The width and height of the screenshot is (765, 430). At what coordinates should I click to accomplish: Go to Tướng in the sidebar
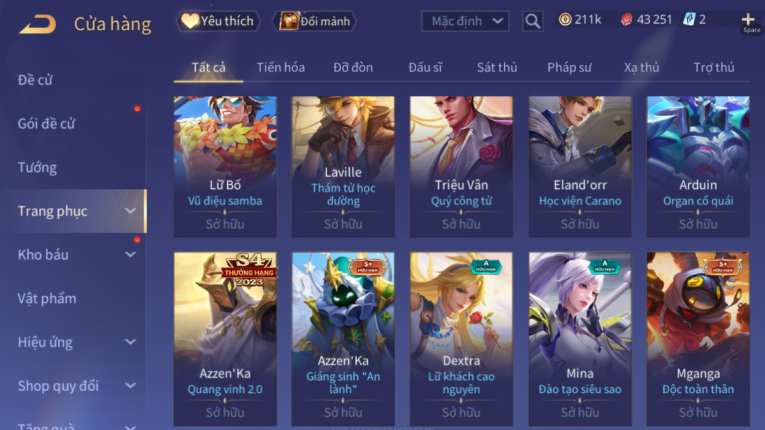[37, 167]
